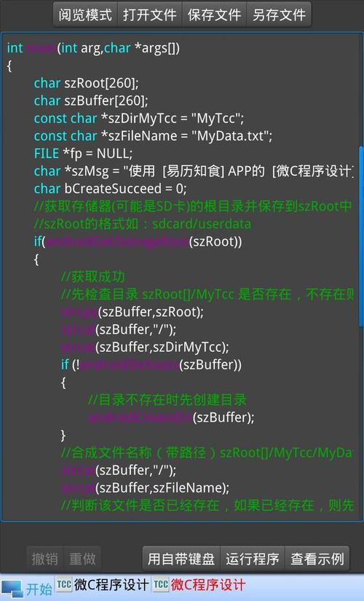Open a file with 打开文件
The width and height of the screenshot is (364, 601).
(x=150, y=15)
